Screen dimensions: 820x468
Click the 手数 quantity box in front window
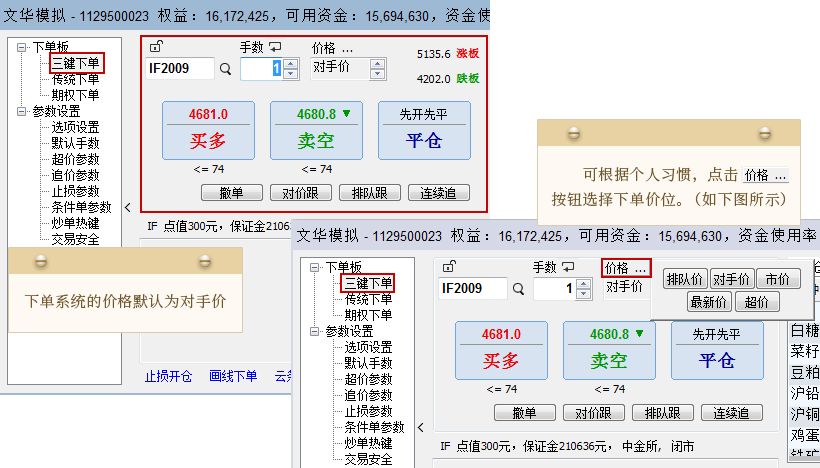[554, 289]
